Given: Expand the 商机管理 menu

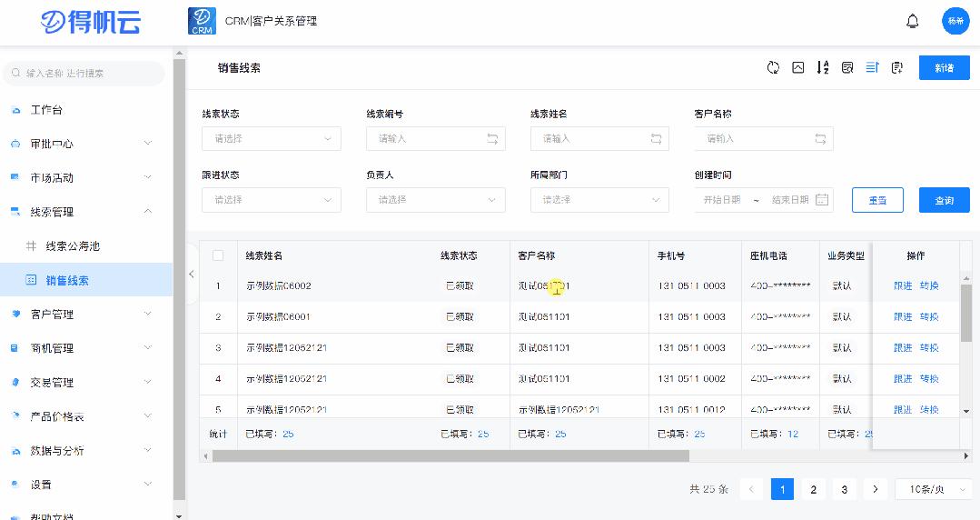Looking at the screenshot, I should point(86,348).
